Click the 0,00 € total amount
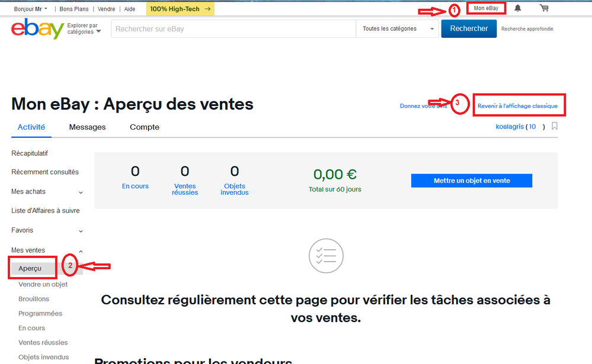 pos(335,174)
